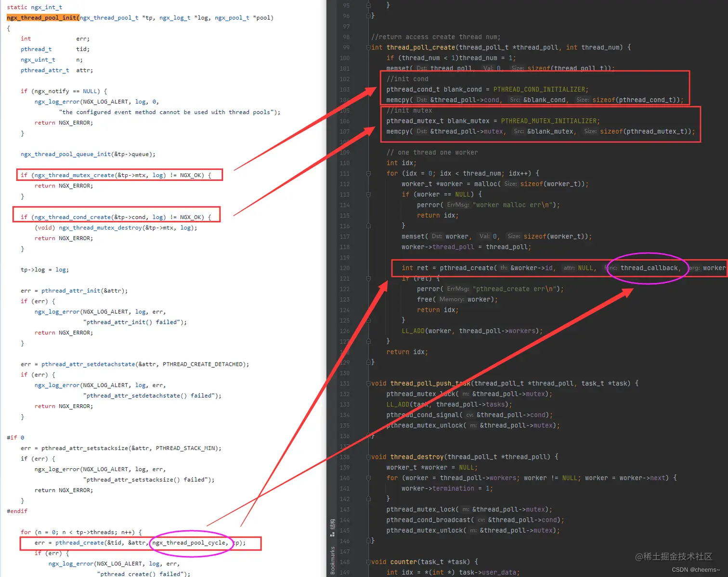Viewport: 728px width, 577px height.
Task: Click the fold end marker at line 142
Action: tap(368, 499)
